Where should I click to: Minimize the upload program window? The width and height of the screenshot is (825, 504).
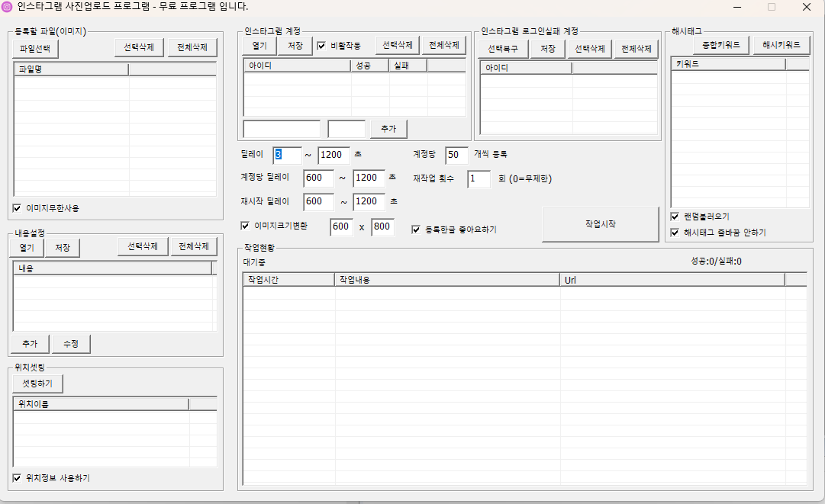pos(737,7)
